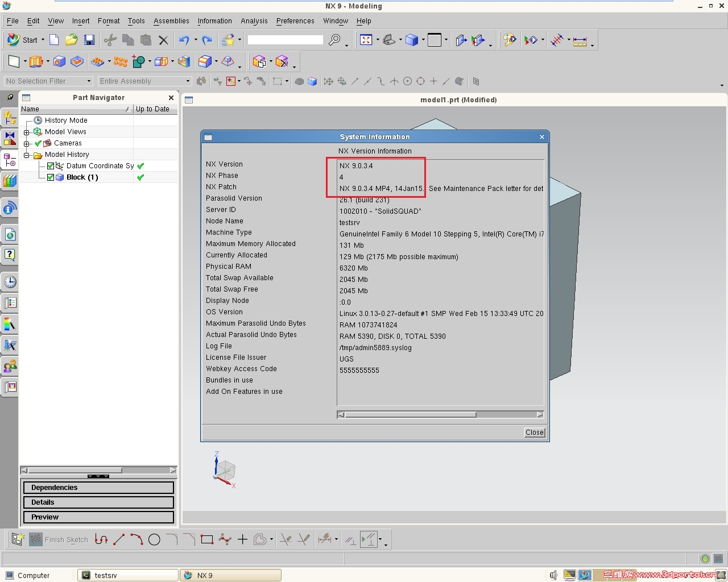Click the Edge Blend icon
728x582 pixels.
coord(205,61)
